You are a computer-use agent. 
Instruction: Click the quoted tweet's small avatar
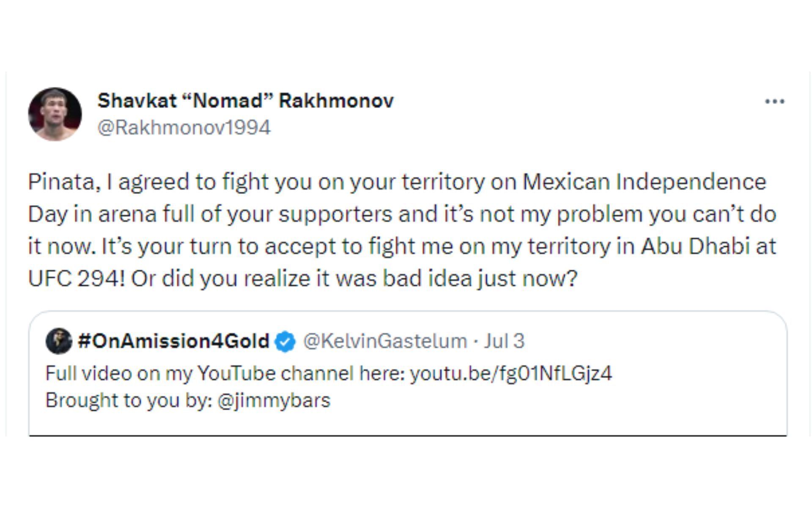tap(59, 341)
